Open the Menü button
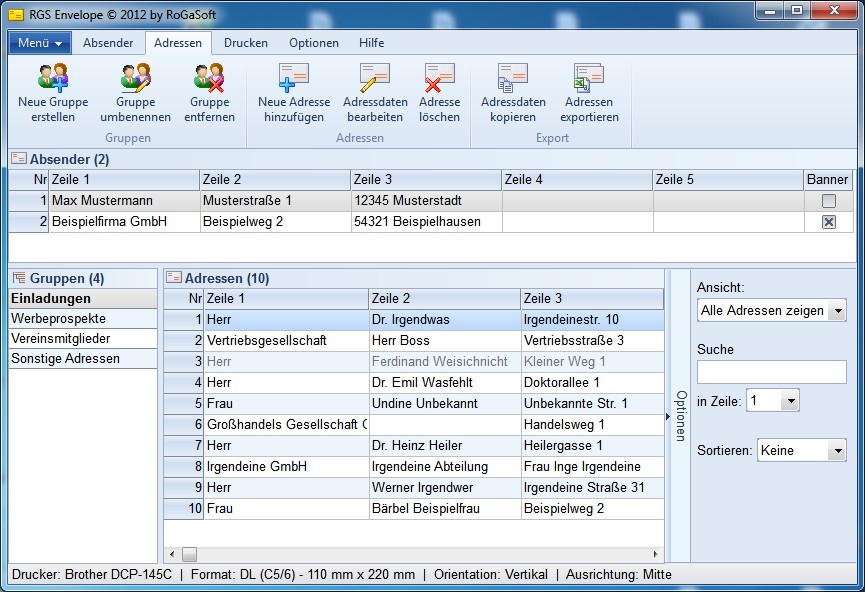This screenshot has height=592, width=865. [40, 43]
